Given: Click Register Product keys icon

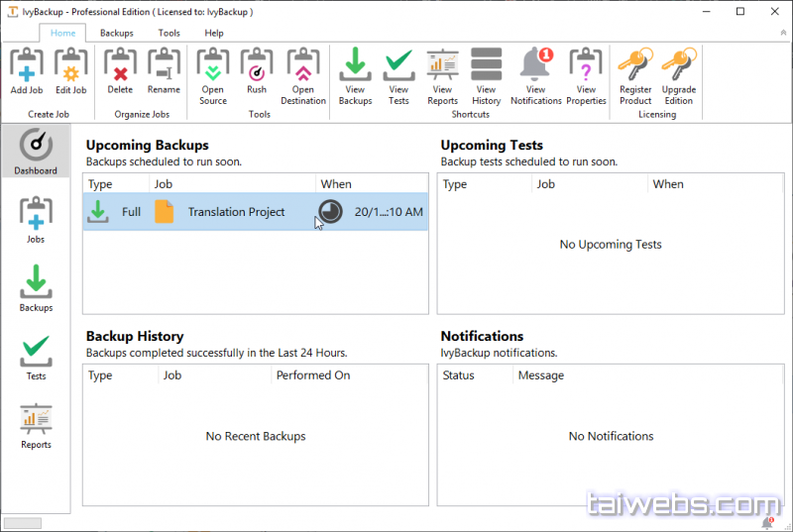Looking at the screenshot, I should tap(635, 76).
